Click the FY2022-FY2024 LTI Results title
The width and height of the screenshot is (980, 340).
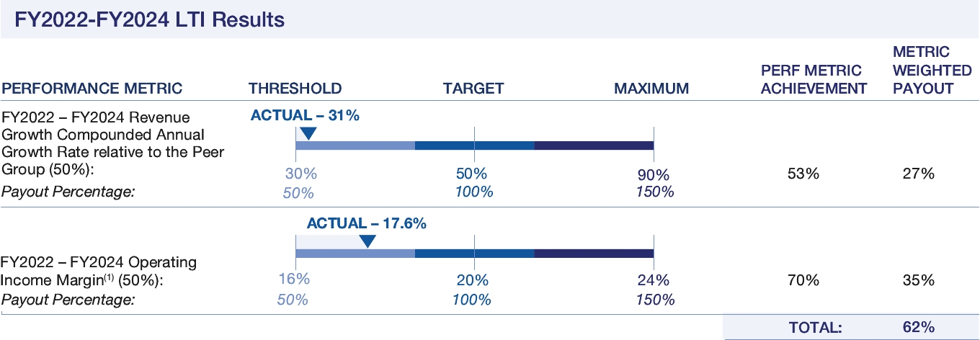(x=149, y=20)
